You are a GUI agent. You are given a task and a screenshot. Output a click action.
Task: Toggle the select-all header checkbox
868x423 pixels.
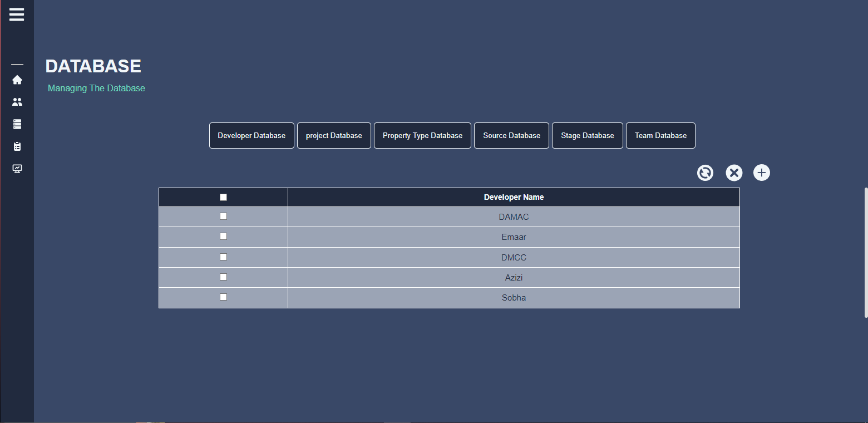(224, 197)
